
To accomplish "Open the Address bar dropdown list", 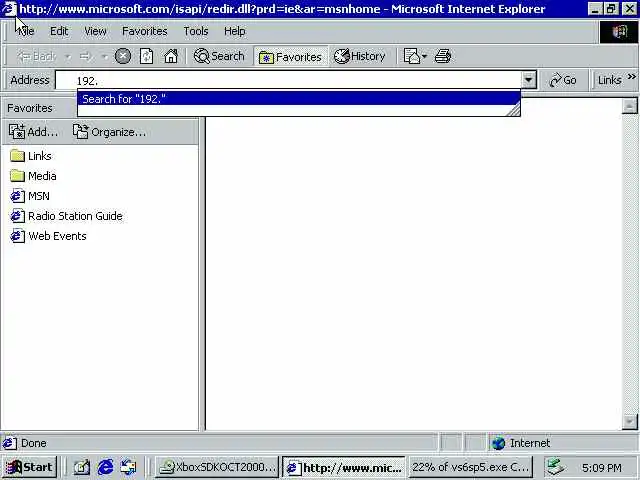I will (x=528, y=80).
